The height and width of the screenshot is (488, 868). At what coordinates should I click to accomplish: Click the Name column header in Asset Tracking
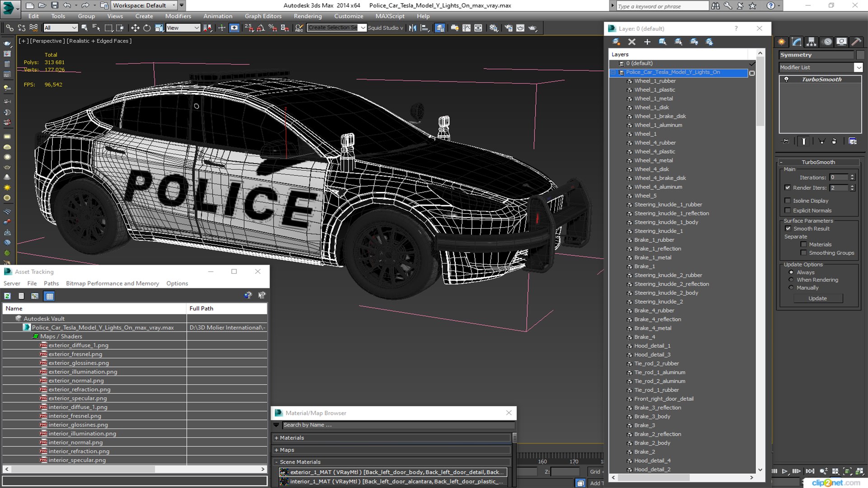tap(94, 308)
